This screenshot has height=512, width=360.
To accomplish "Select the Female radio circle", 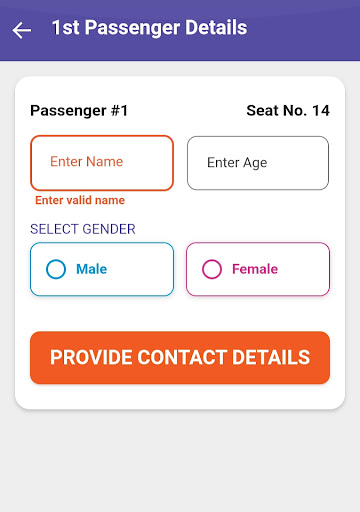I will [x=212, y=269].
